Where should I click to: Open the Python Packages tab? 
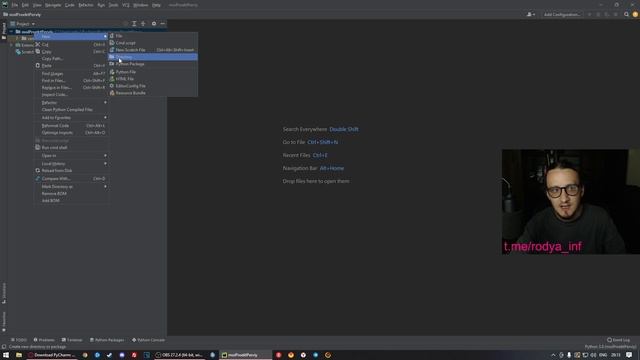coord(107,340)
